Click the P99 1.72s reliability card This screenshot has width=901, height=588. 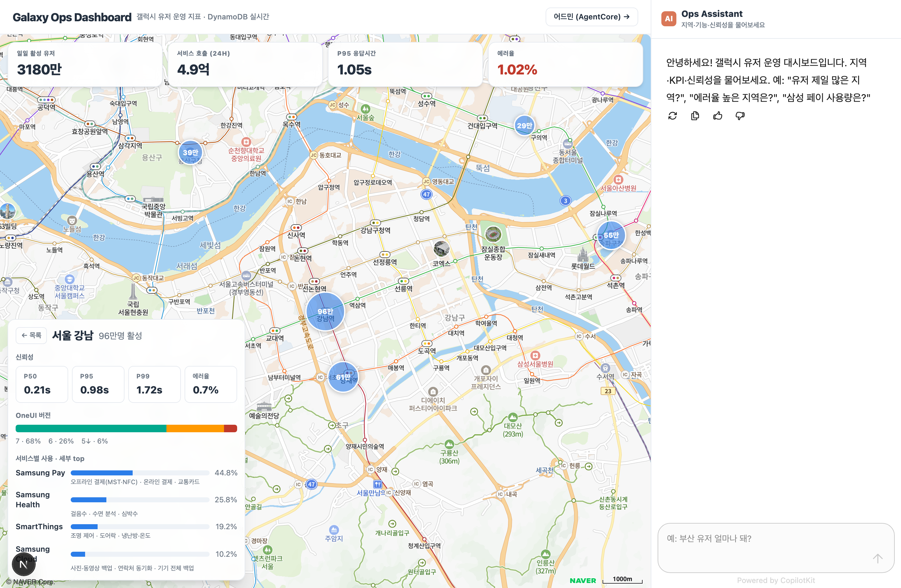point(155,384)
